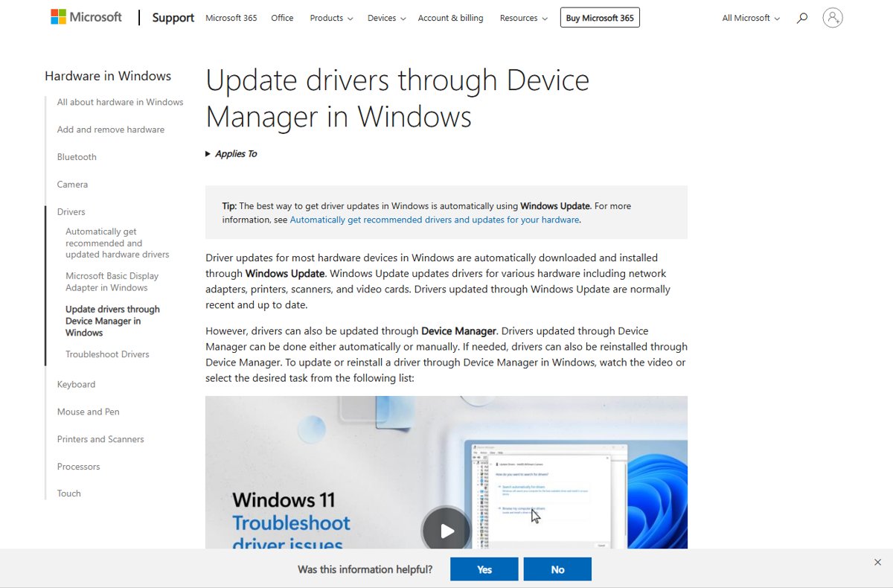Expand the Devices dropdown menu

[x=387, y=18]
